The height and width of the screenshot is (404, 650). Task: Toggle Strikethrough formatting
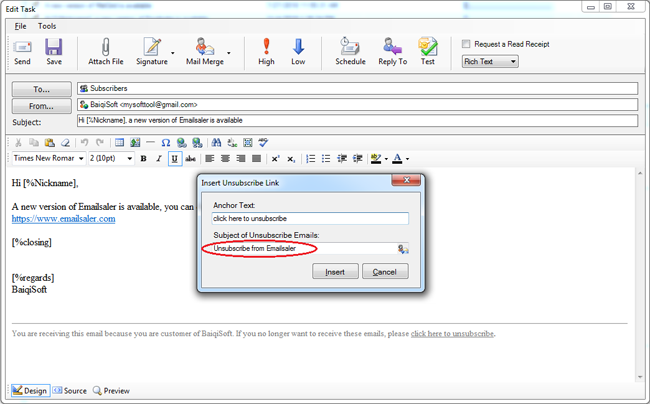click(190, 159)
